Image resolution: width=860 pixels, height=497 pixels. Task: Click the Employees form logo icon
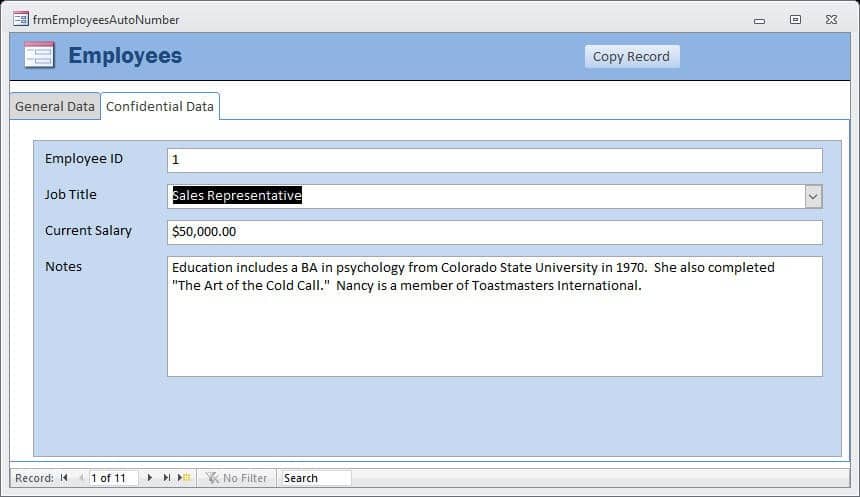click(x=39, y=55)
